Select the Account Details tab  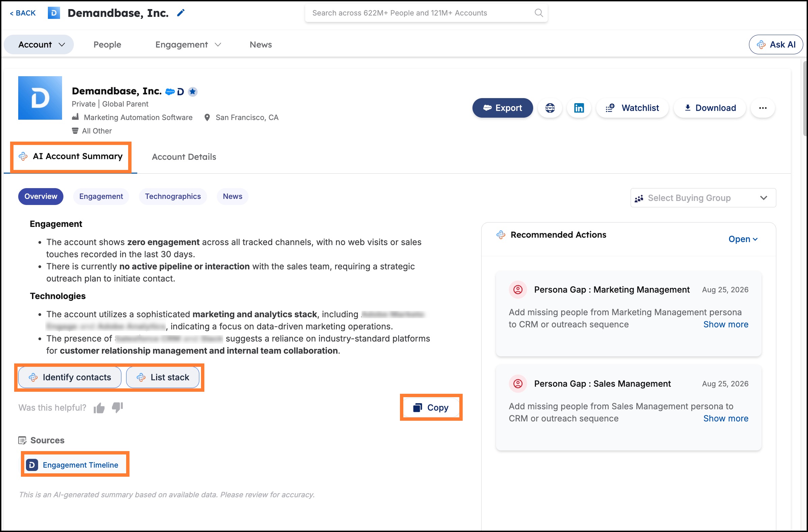(184, 157)
